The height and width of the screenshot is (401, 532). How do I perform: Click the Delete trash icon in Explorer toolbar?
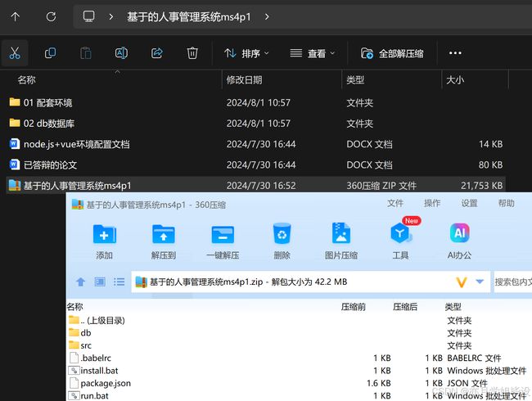coord(192,53)
